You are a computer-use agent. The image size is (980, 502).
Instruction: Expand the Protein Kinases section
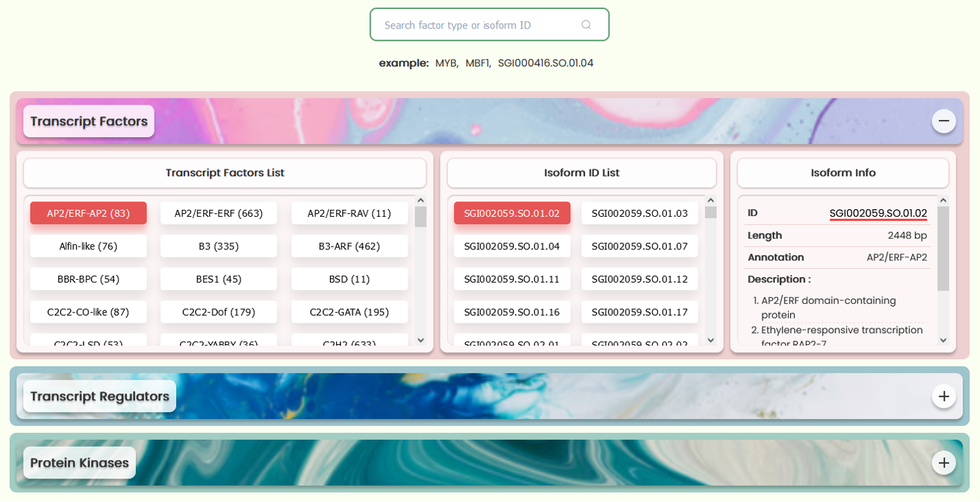[x=943, y=463]
